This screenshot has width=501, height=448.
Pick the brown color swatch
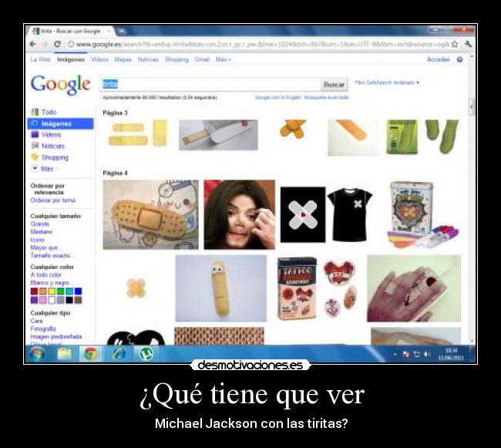point(79,300)
